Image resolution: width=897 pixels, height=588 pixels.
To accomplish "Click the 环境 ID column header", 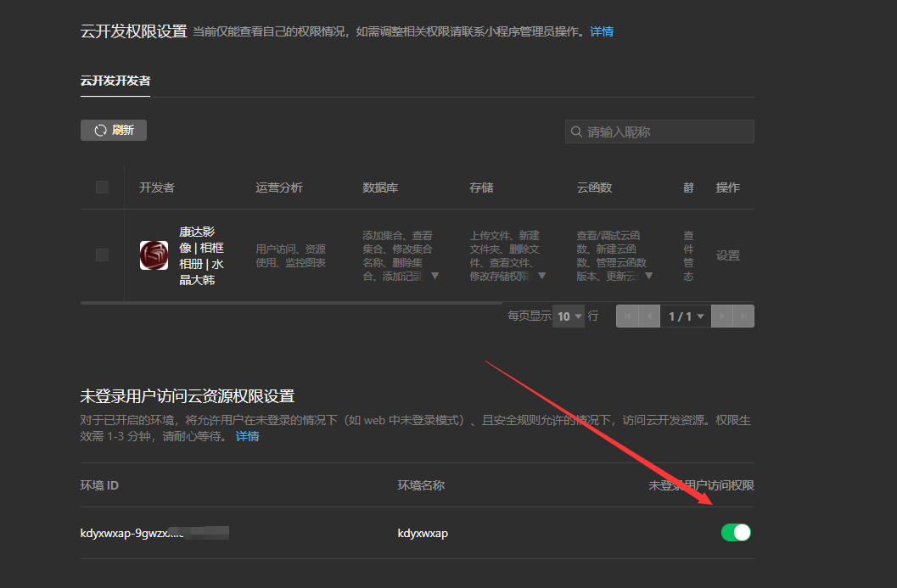I will [99, 485].
